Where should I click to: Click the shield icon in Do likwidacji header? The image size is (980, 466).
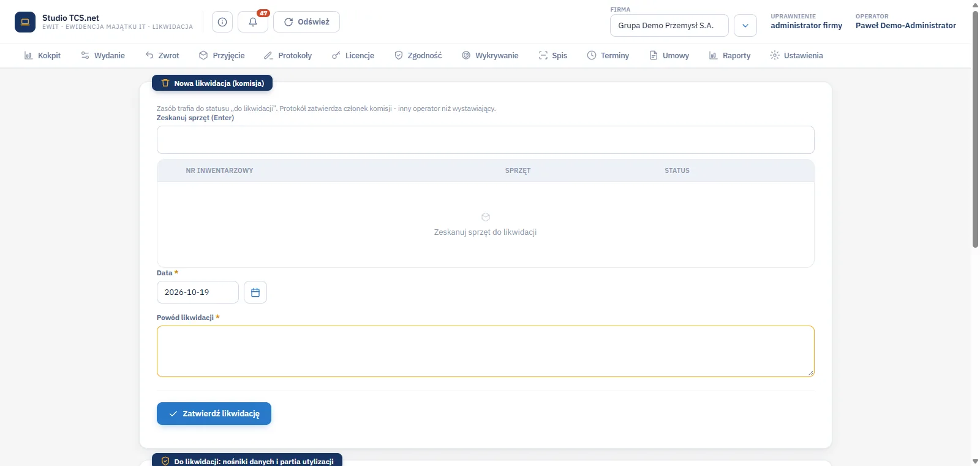click(165, 461)
